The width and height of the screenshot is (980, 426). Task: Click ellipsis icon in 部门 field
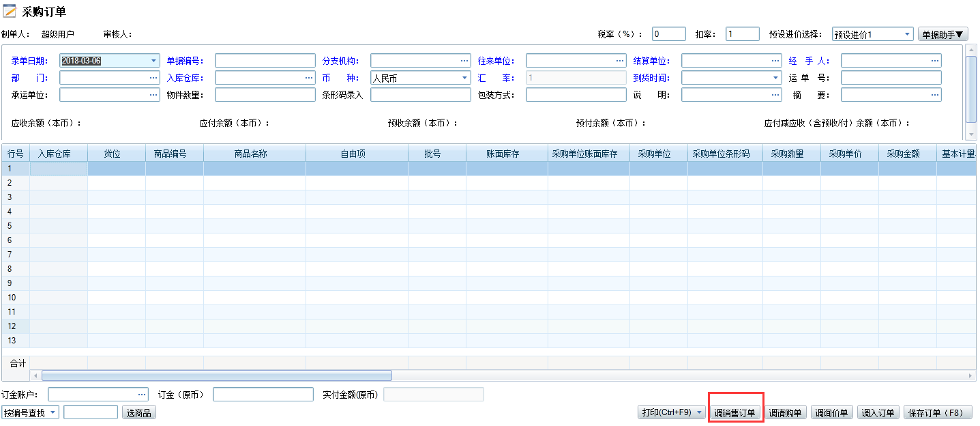click(x=153, y=78)
